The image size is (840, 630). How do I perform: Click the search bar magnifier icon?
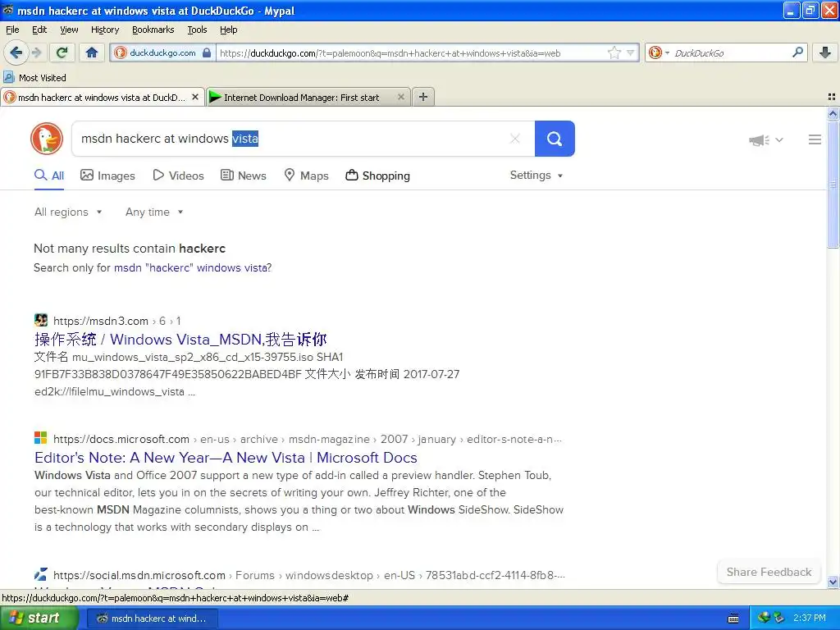point(797,52)
